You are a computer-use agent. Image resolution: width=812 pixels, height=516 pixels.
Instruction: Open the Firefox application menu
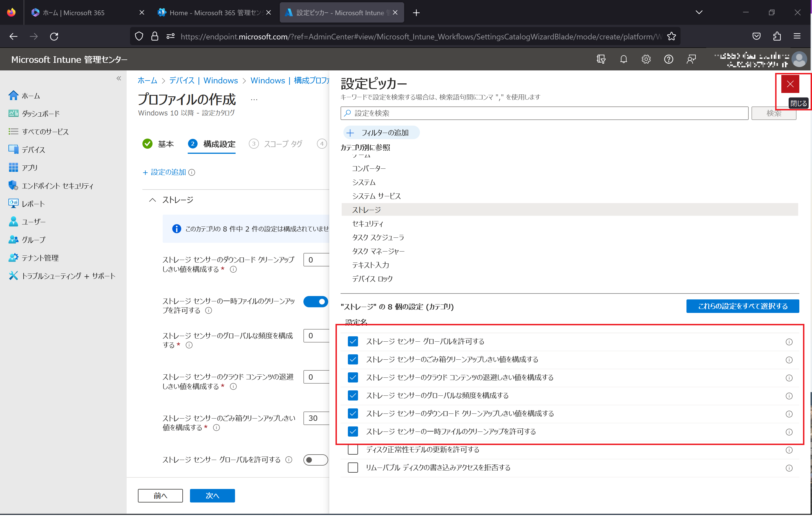pos(797,36)
